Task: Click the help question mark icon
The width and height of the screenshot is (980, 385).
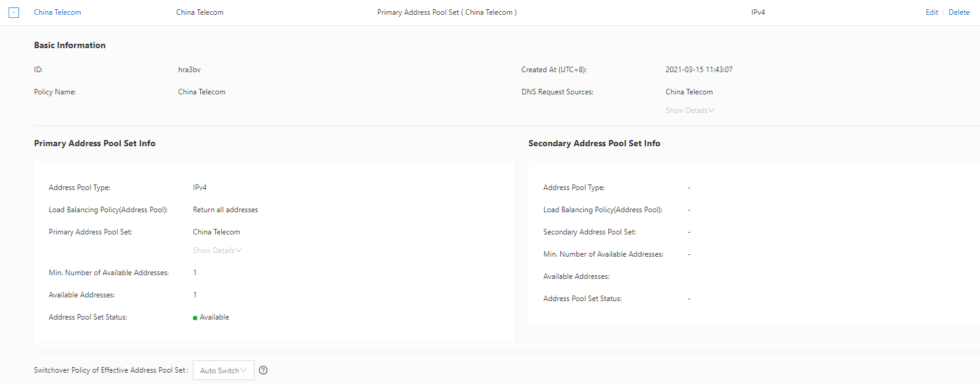Action: tap(263, 370)
